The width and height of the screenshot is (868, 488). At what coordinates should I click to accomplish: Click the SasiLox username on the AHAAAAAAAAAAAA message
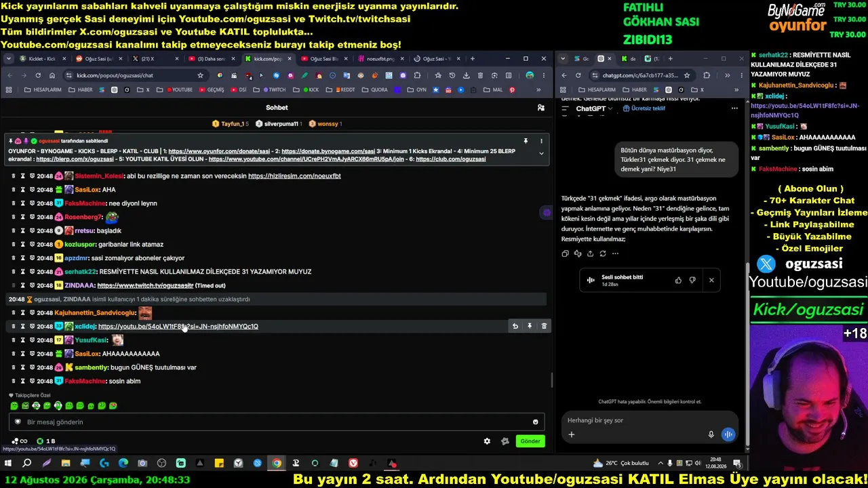click(87, 354)
